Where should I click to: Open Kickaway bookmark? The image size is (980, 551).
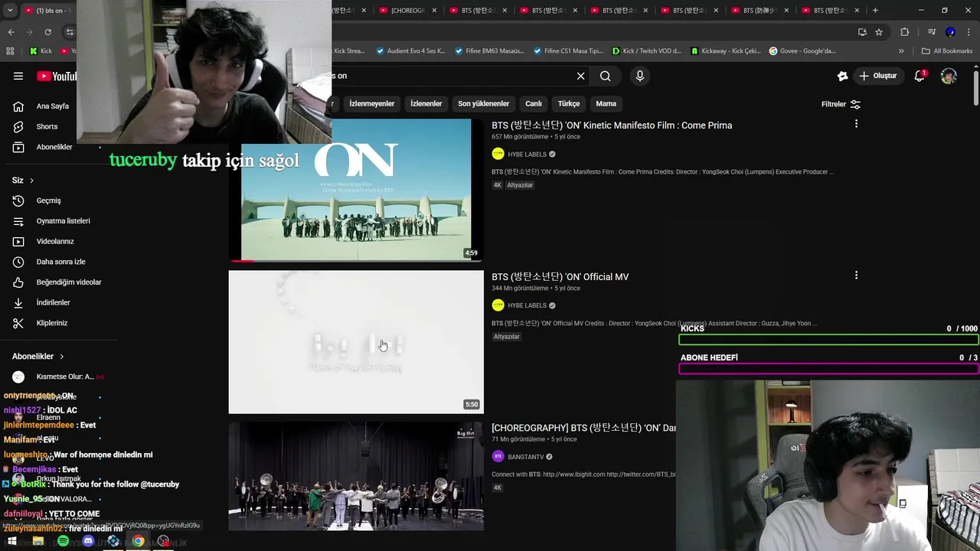pos(726,51)
